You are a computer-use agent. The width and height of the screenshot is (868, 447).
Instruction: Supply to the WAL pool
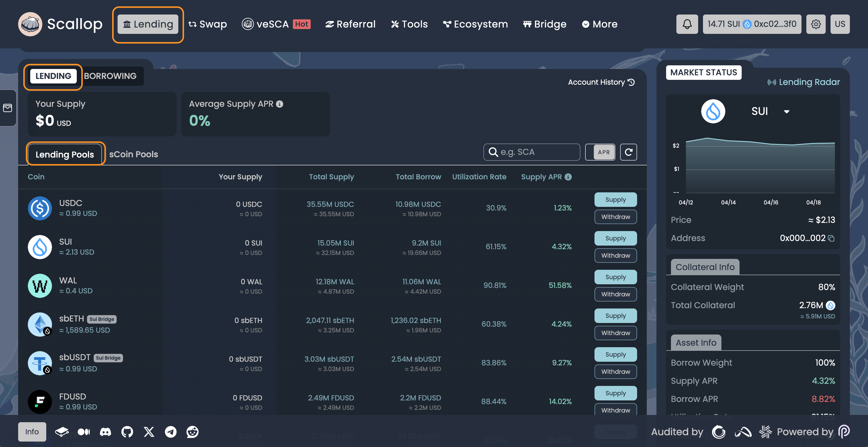click(616, 277)
